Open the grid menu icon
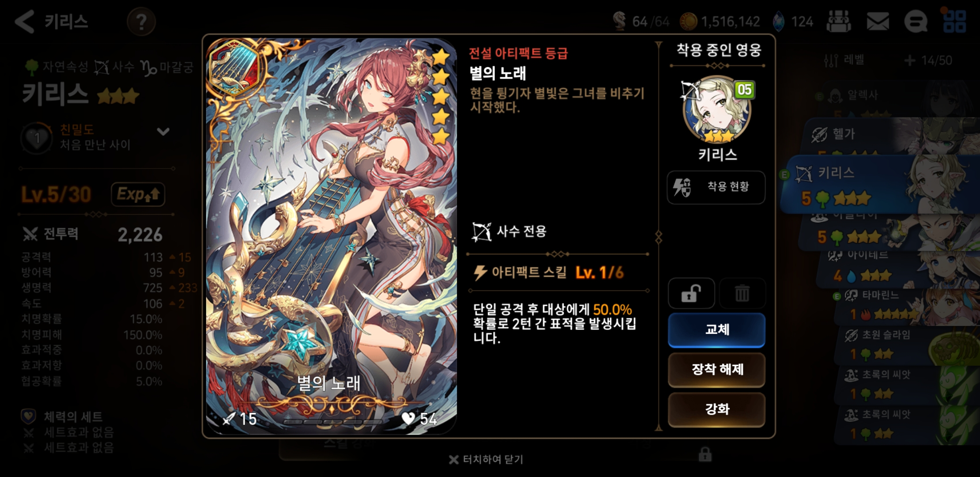This screenshot has height=477, width=980. tap(955, 21)
